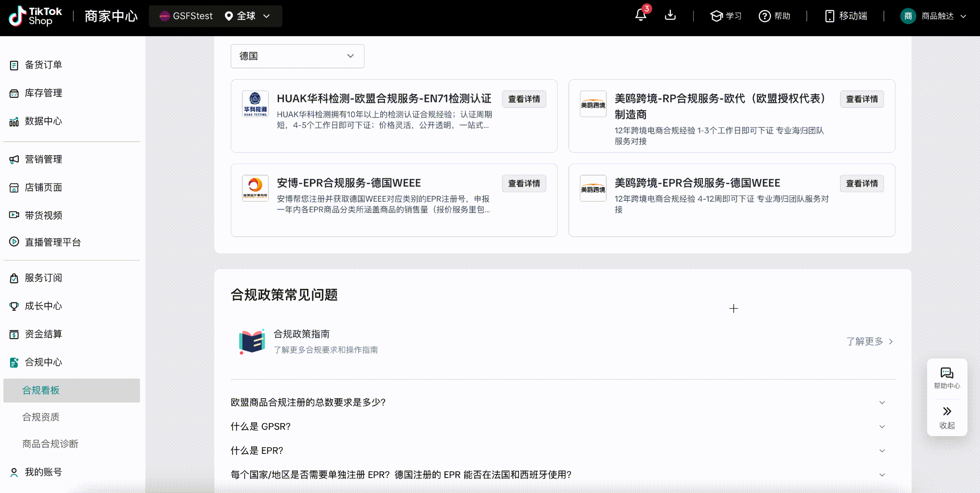
Task: Expand the 商品触达 account menu
Action: click(934, 16)
